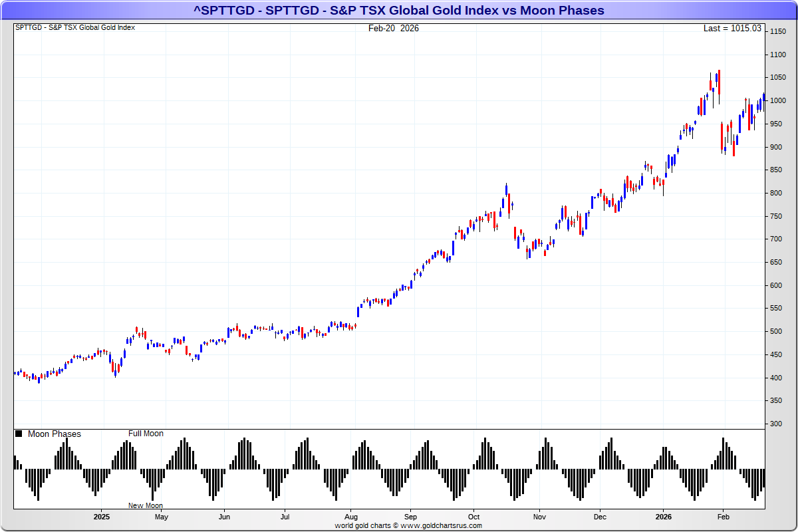Click the 550 price axis label

[776, 309]
